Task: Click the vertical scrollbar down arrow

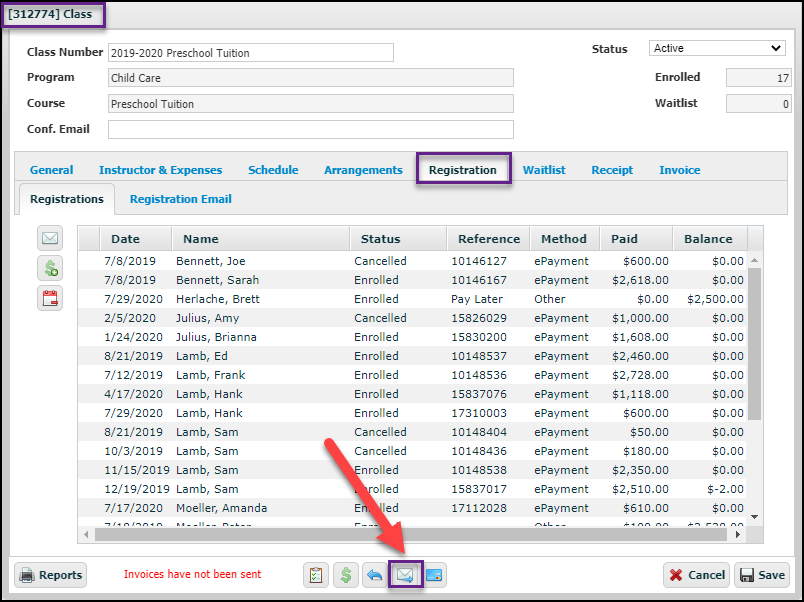Action: 754,516
